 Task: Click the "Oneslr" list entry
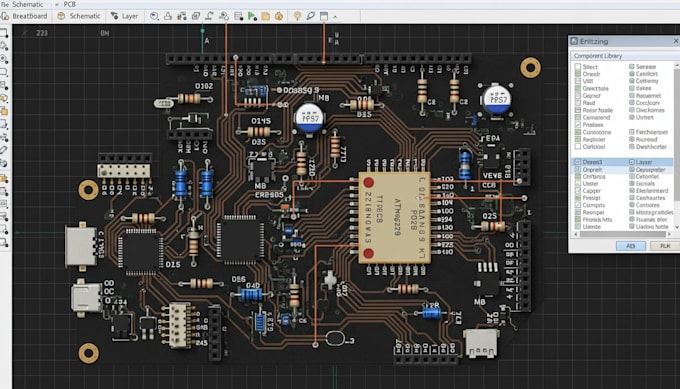pyautogui.click(x=592, y=74)
